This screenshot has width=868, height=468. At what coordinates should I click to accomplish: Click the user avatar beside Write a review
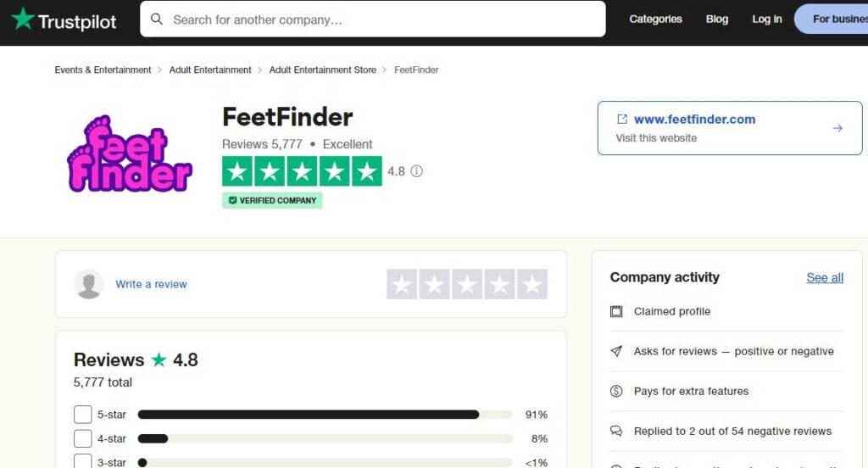[x=88, y=284]
